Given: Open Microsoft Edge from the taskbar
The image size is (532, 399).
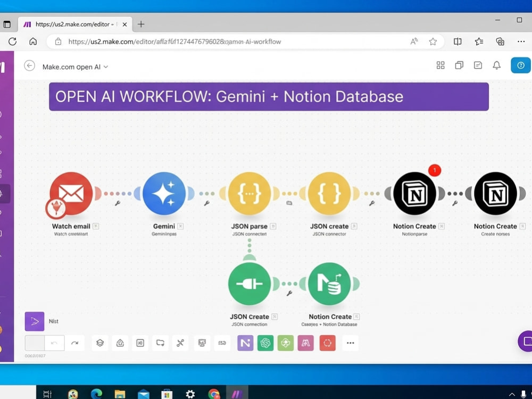Looking at the screenshot, I should point(97,394).
